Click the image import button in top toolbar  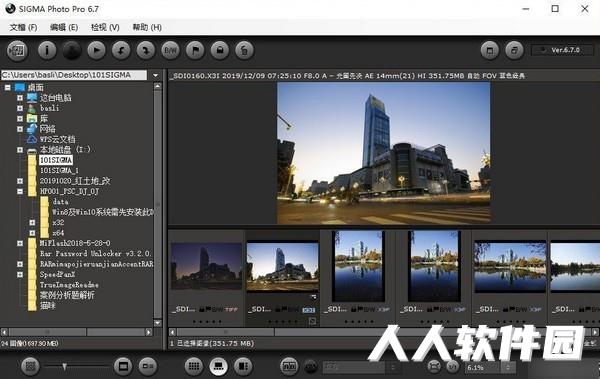17,51
